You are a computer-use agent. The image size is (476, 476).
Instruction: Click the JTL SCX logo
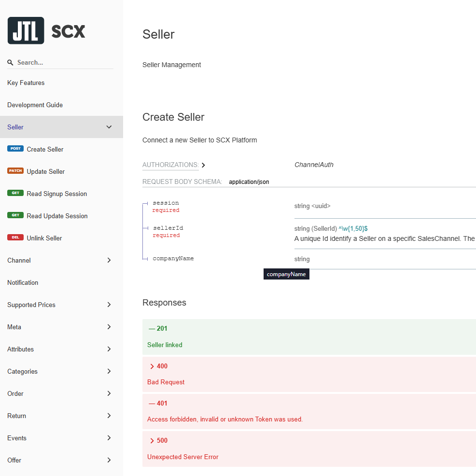tap(46, 31)
